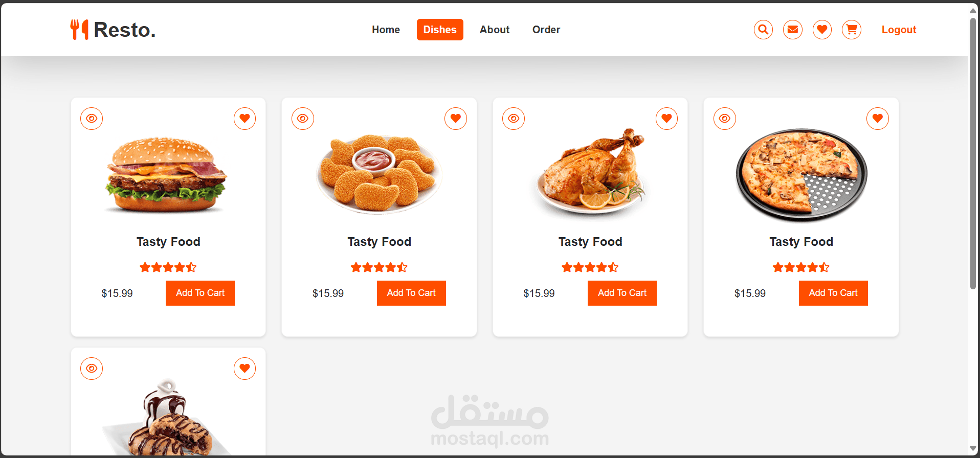980x458 pixels.
Task: Click the page vertical scrollbar thumb
Action: pyautogui.click(x=973, y=153)
